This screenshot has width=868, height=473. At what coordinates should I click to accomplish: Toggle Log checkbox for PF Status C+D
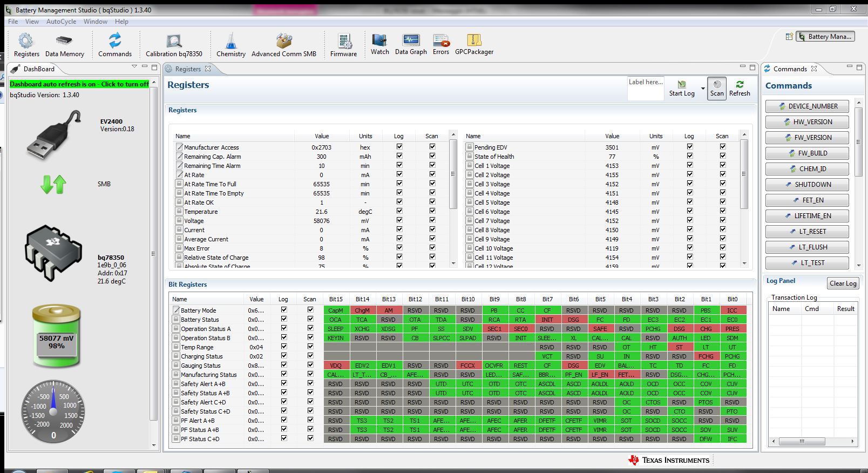click(284, 438)
